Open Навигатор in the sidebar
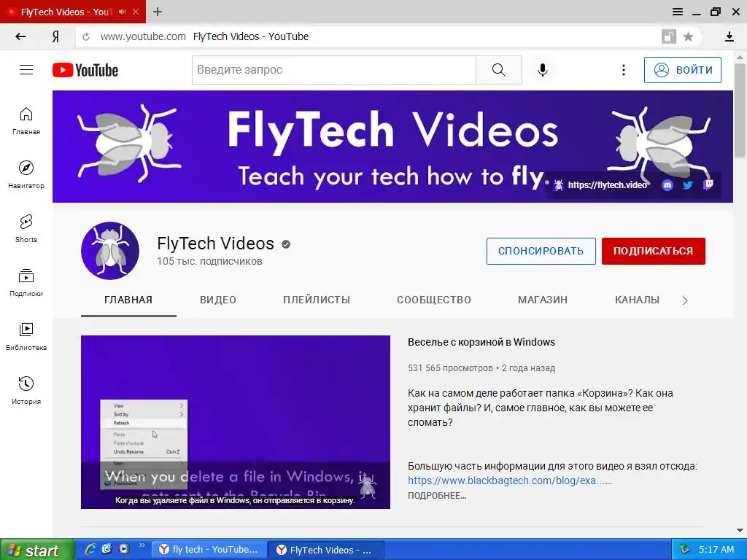747x560 pixels. (x=26, y=174)
